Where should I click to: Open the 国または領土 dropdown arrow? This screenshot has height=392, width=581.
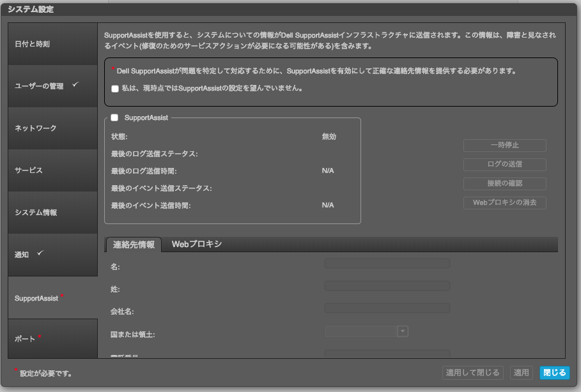403,331
